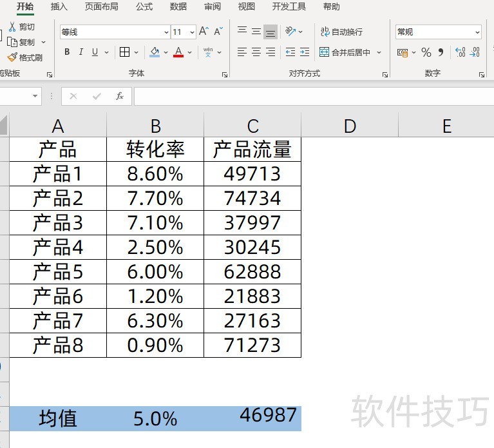Increase font size with the larger A icon
The image size is (494, 448).
204,31
